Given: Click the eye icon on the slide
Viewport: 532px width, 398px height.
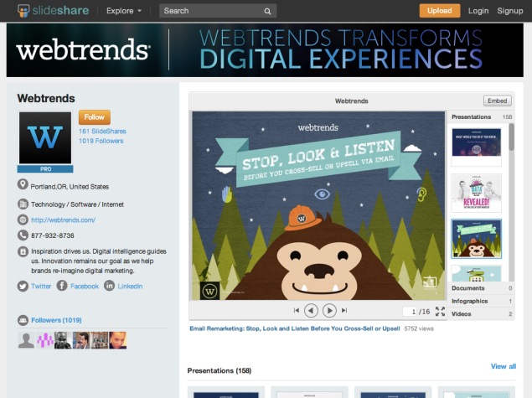Looking at the screenshot, I should click(x=322, y=194).
